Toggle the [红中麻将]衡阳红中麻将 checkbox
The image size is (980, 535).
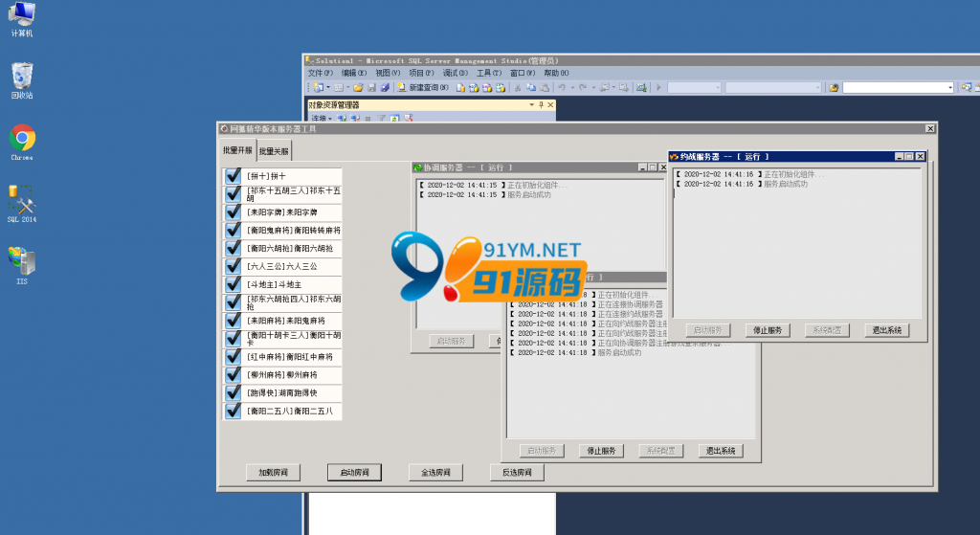coord(234,357)
